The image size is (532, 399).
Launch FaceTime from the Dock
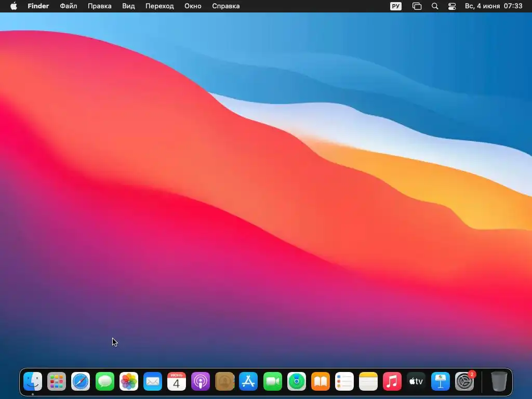point(272,381)
